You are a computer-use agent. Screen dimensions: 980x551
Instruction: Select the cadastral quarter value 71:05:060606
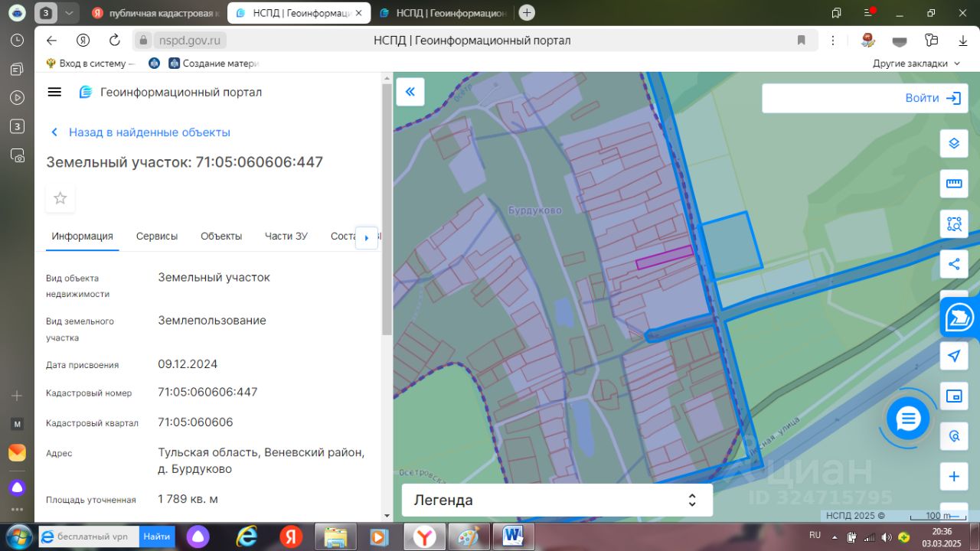coord(195,422)
